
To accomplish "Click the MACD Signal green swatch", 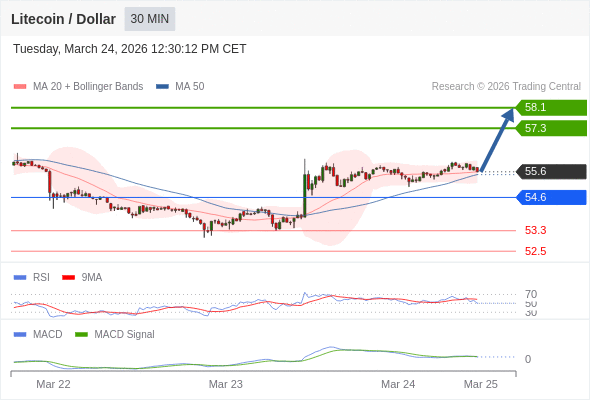I will [x=81, y=335].
